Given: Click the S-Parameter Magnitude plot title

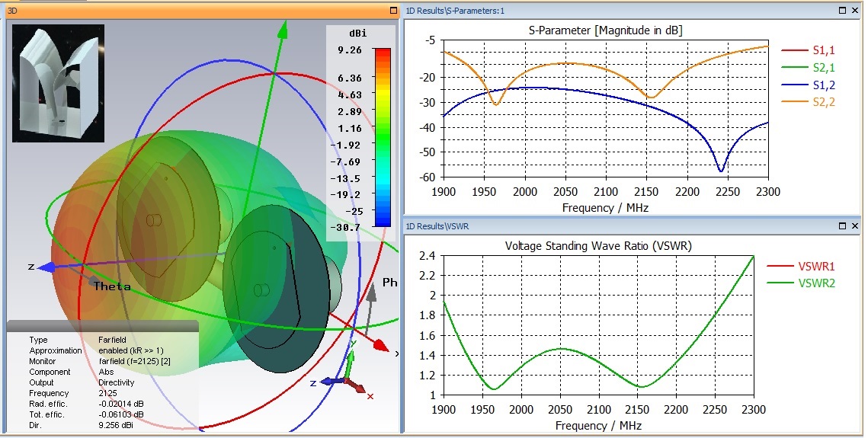Looking at the screenshot, I should [x=606, y=30].
